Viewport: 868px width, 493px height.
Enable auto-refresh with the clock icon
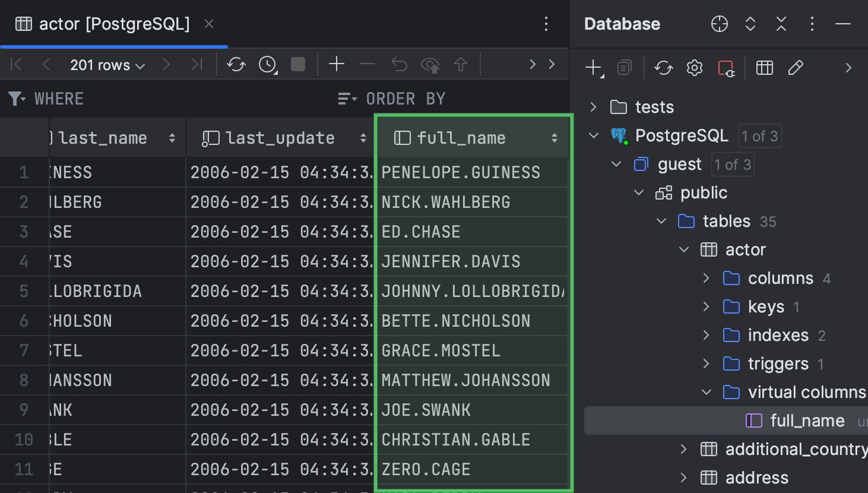pyautogui.click(x=267, y=65)
